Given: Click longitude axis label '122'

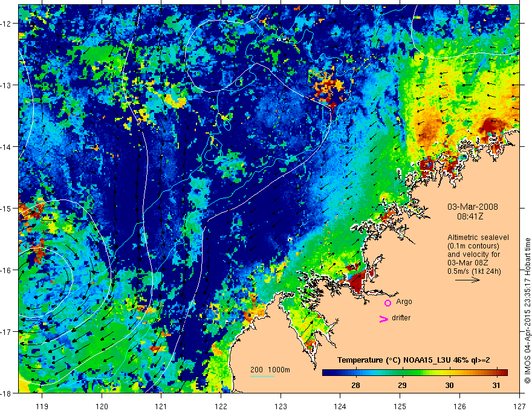Looking at the screenshot, I should coord(221,406).
